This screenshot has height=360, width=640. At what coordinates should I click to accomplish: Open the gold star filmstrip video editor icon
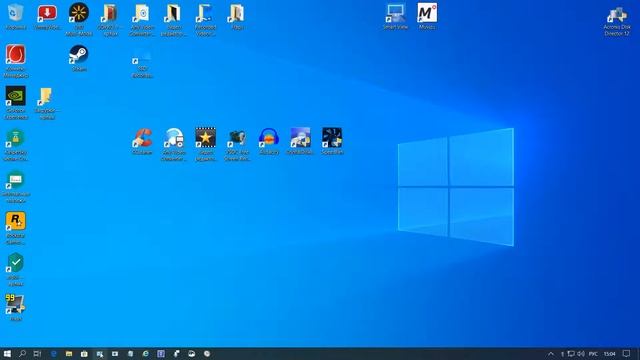coord(206,138)
